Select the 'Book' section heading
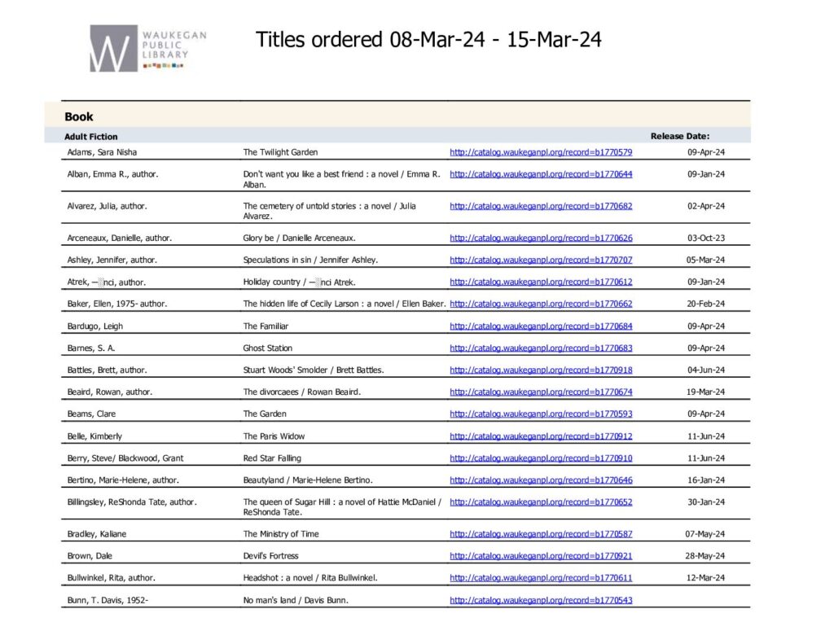834x644 pixels. (x=79, y=116)
